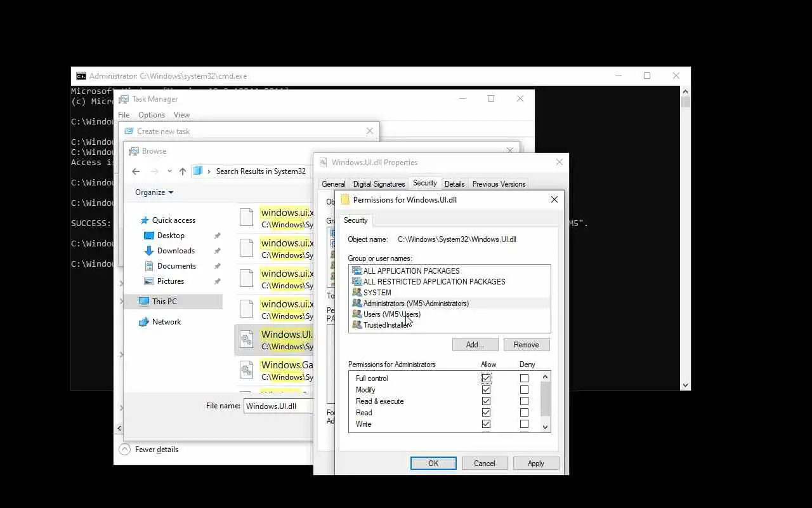Click the This PC monitor icon
This screenshot has width=812, height=508.
click(x=144, y=302)
